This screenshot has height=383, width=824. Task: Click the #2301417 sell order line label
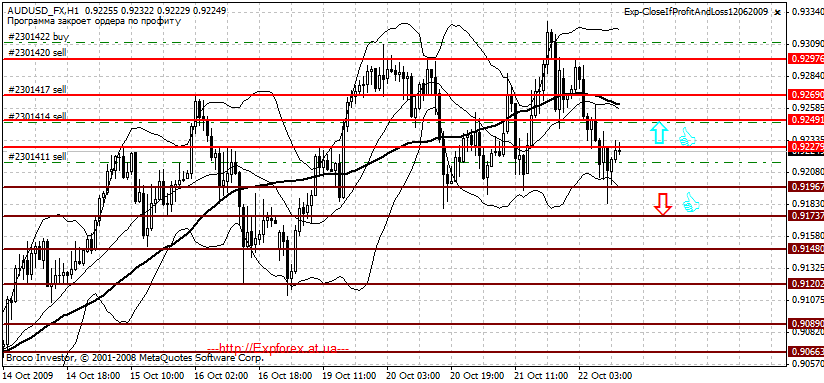tap(38, 90)
